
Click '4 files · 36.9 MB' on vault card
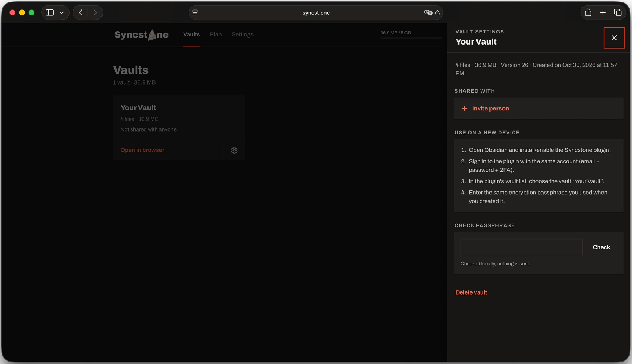point(139,119)
